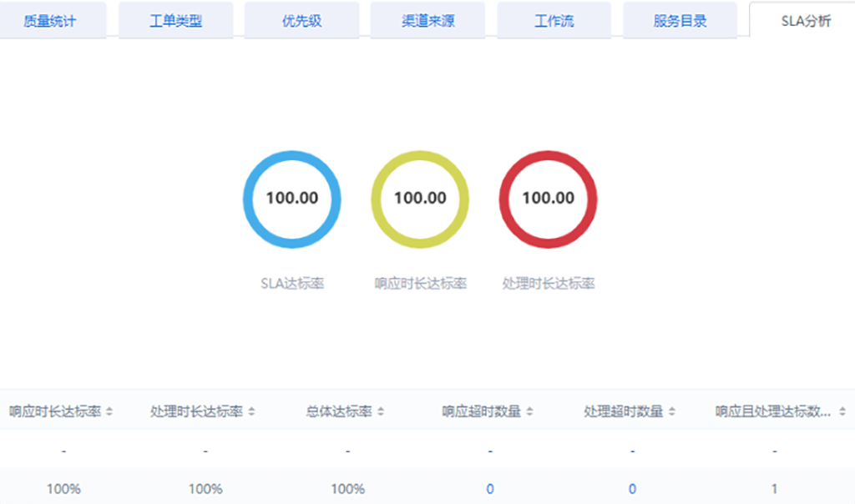Click the yellow 响应时长达标率 ring gauge
The height and width of the screenshot is (504, 855).
point(420,199)
